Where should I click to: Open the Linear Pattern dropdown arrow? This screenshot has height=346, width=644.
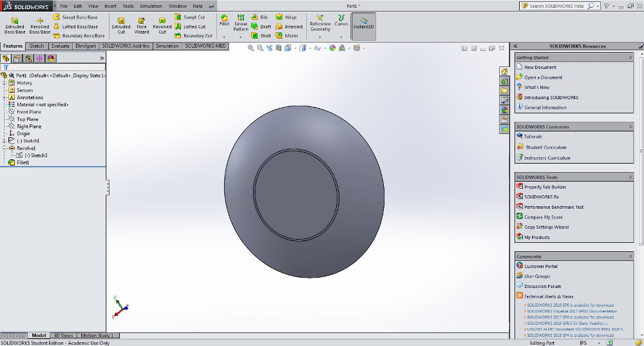click(x=241, y=37)
